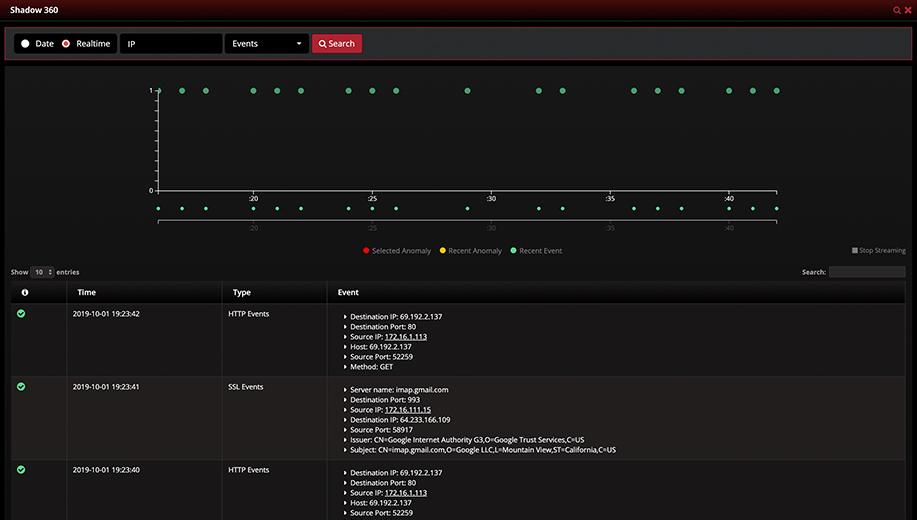Click the green check icon for the 19:23:40 event
The width and height of the screenshot is (917, 520).
pos(21,469)
